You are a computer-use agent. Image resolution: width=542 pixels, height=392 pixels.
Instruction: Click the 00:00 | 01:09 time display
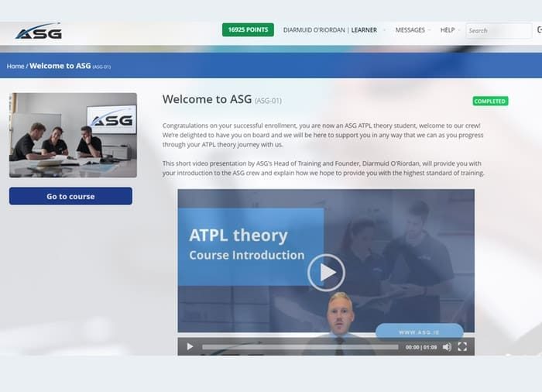[421, 347]
